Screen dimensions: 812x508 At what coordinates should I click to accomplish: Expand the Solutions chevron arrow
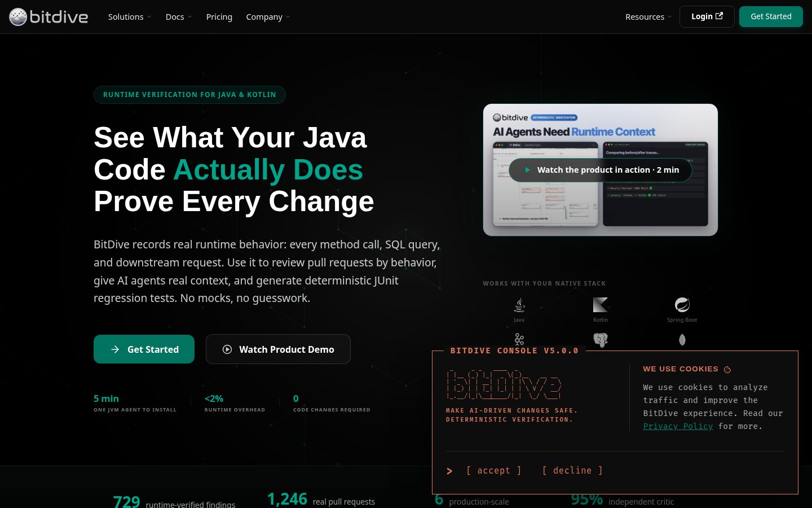pyautogui.click(x=149, y=17)
